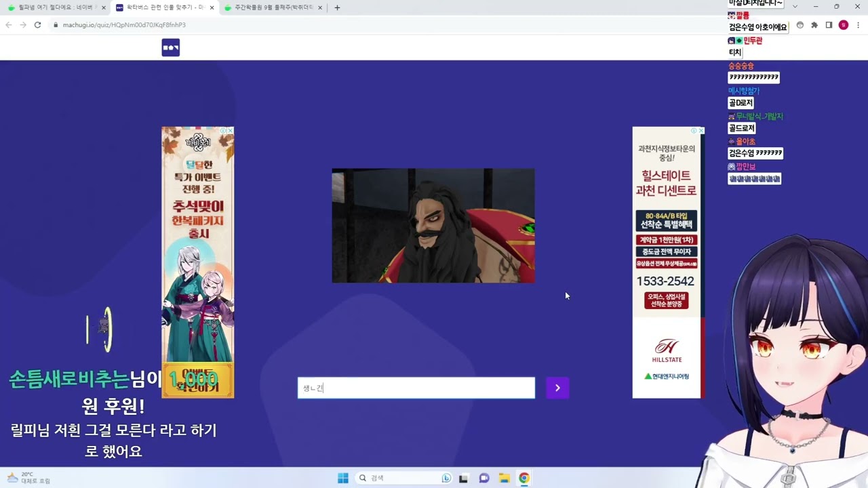Open Chrome from the taskbar

pyautogui.click(x=524, y=478)
